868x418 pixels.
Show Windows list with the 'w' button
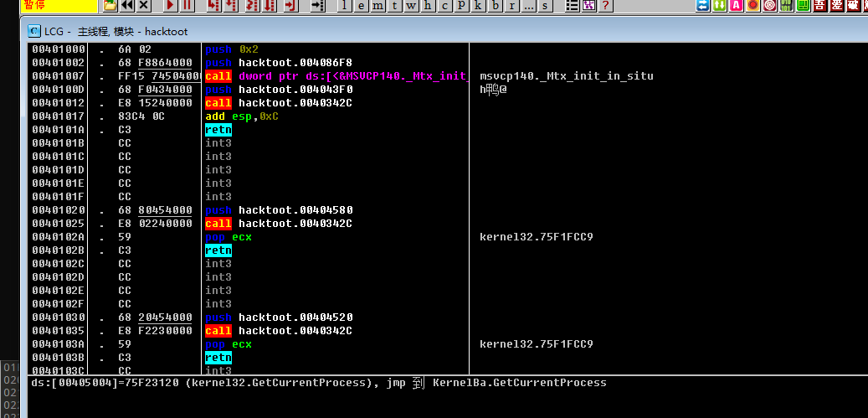tap(411, 6)
